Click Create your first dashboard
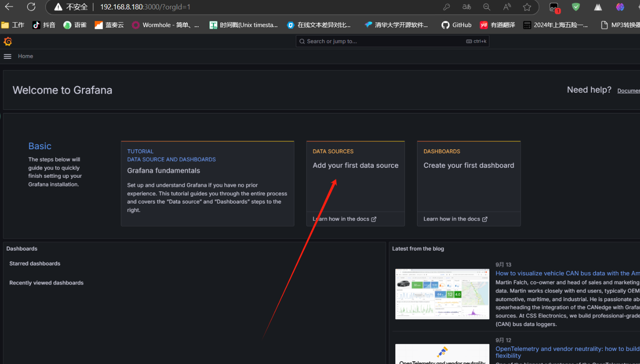Viewport: 640px width, 364px height. point(469,165)
